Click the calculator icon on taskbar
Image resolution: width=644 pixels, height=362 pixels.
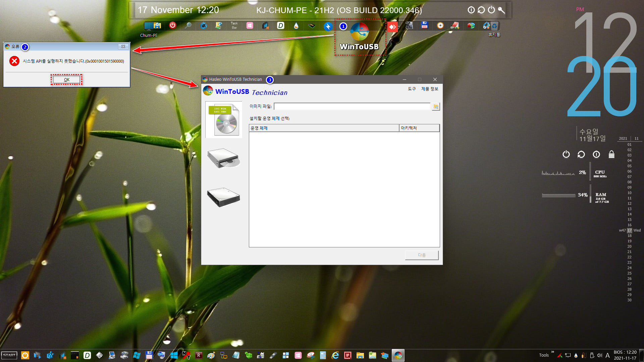click(x=323, y=355)
